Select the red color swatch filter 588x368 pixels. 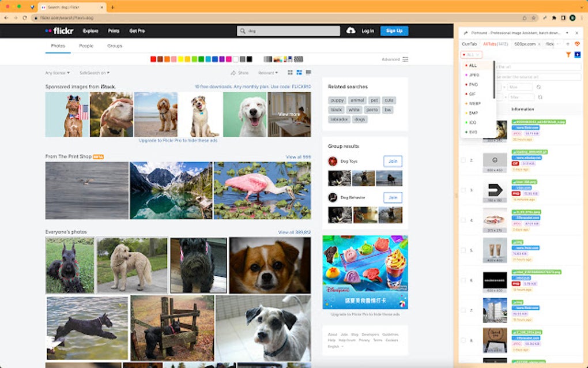tap(153, 59)
